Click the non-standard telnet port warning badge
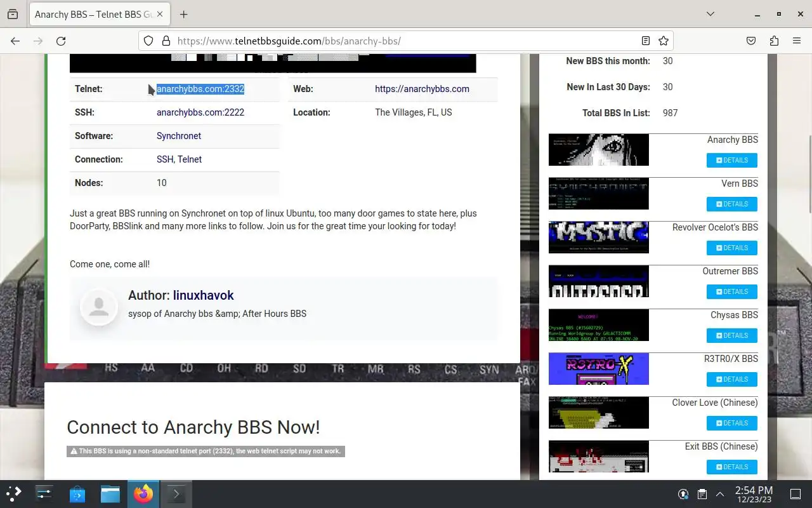Image resolution: width=812 pixels, height=508 pixels. (206, 451)
